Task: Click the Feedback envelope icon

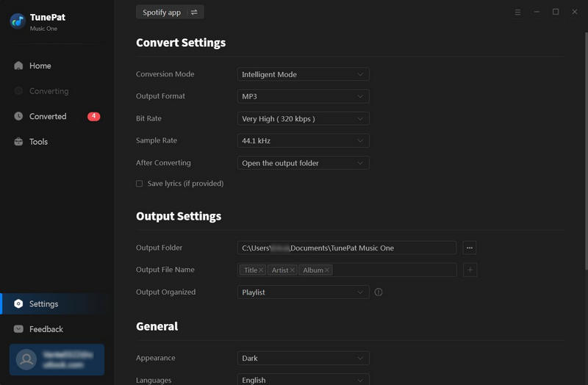Action: (x=18, y=329)
